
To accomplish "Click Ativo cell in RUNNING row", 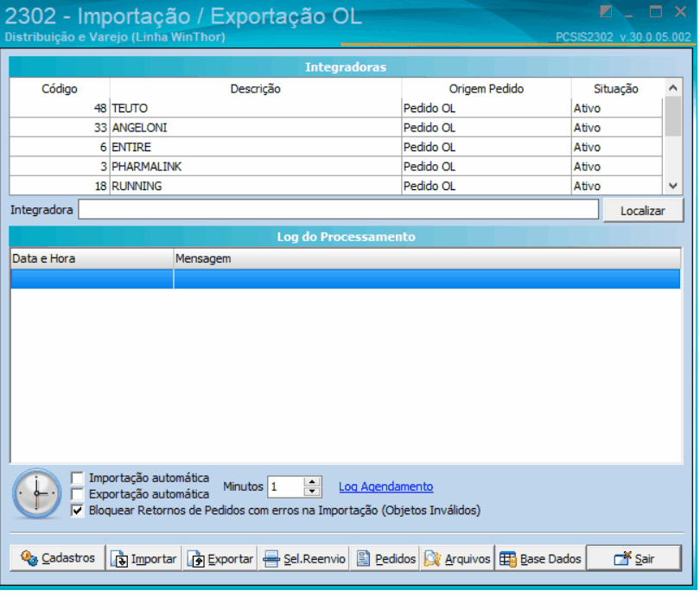I will (617, 186).
